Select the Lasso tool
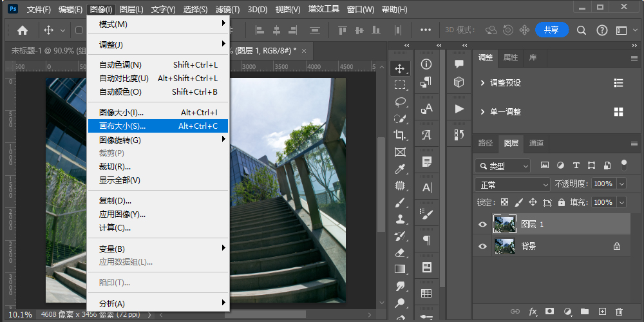644x322 pixels. [x=400, y=102]
